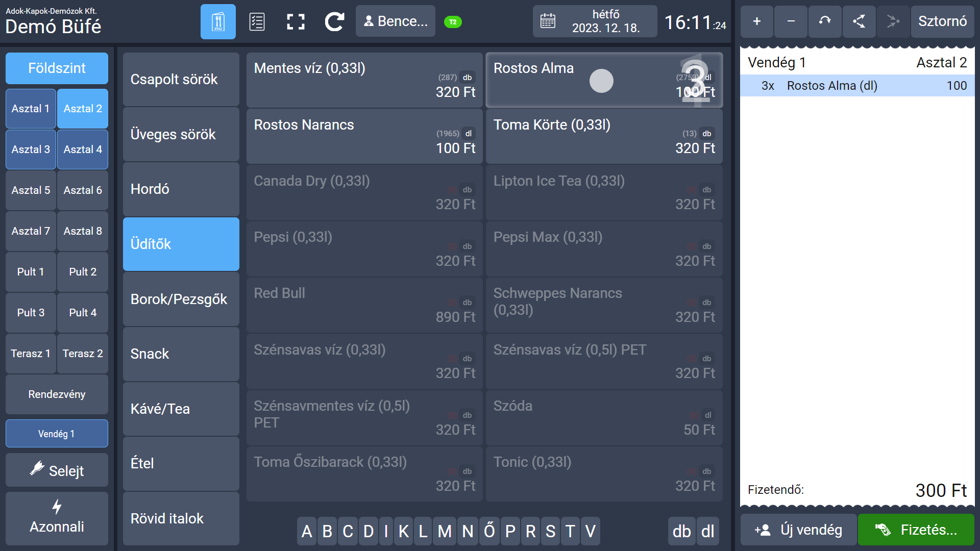Select the Snack category
The height and width of the screenshot is (551, 980).
coord(181,354)
